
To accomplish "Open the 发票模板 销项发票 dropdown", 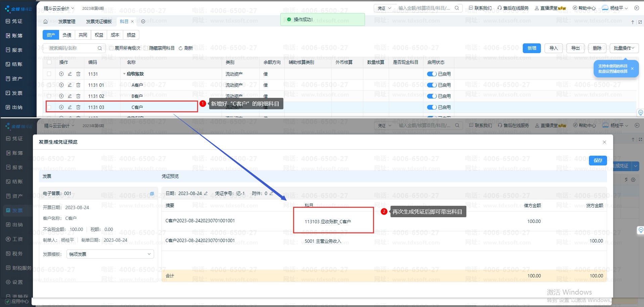I will click(x=110, y=254).
